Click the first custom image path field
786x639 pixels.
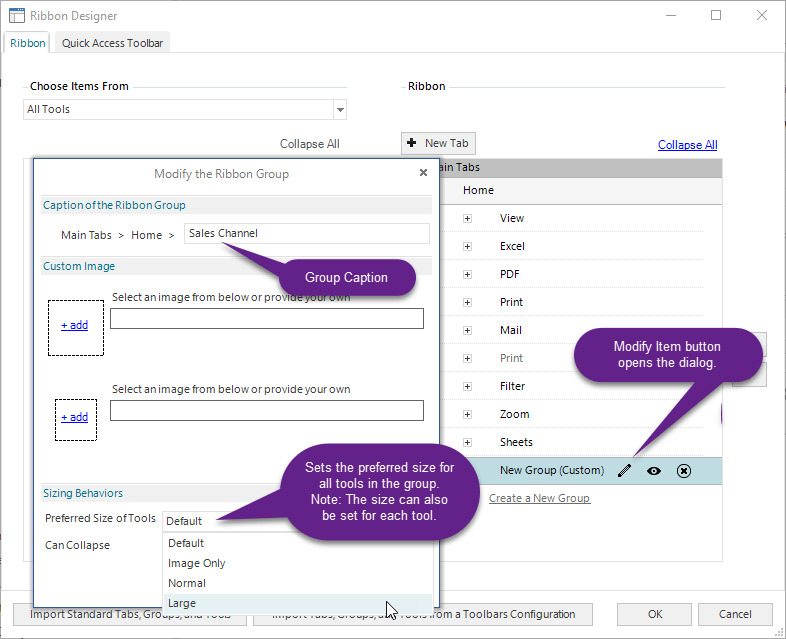(267, 319)
